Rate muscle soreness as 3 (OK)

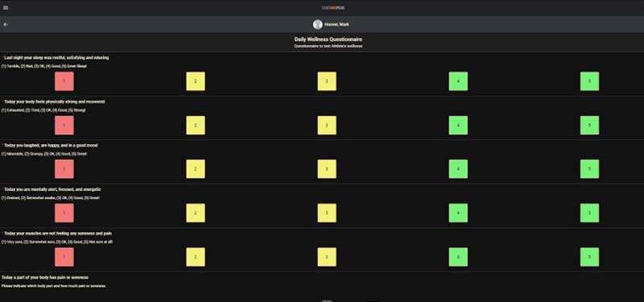point(327,257)
